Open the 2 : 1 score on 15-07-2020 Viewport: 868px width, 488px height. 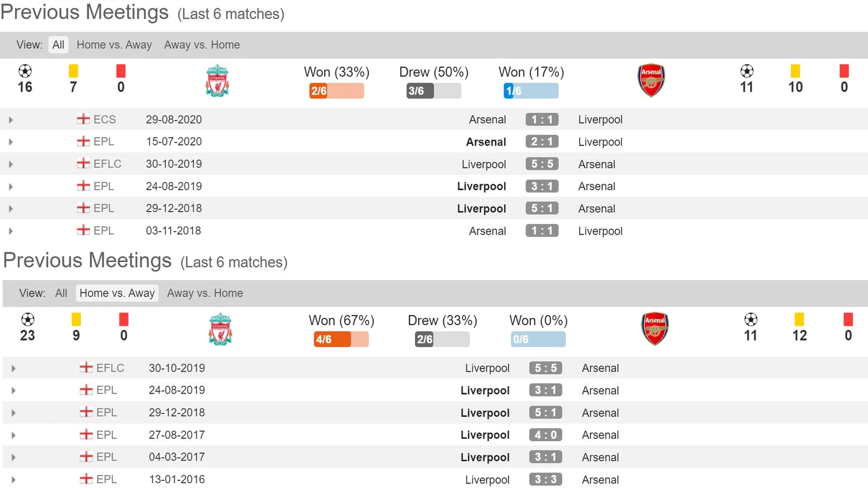tap(542, 141)
